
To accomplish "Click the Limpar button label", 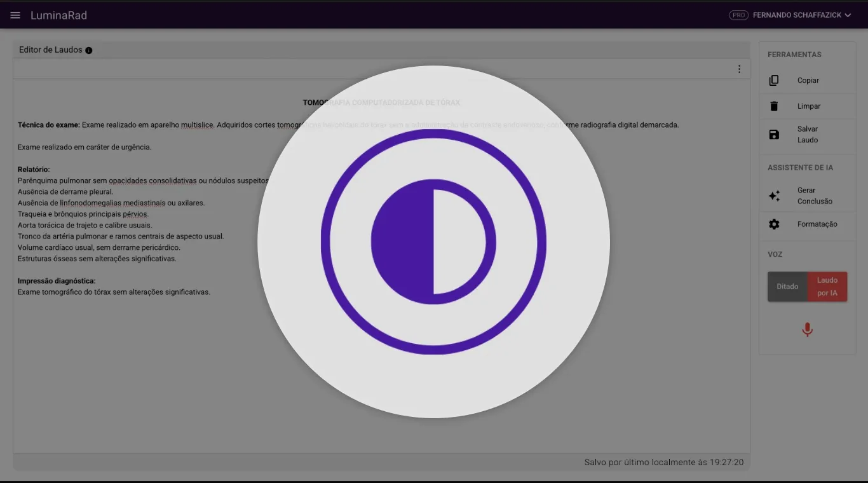I will pyautogui.click(x=809, y=106).
